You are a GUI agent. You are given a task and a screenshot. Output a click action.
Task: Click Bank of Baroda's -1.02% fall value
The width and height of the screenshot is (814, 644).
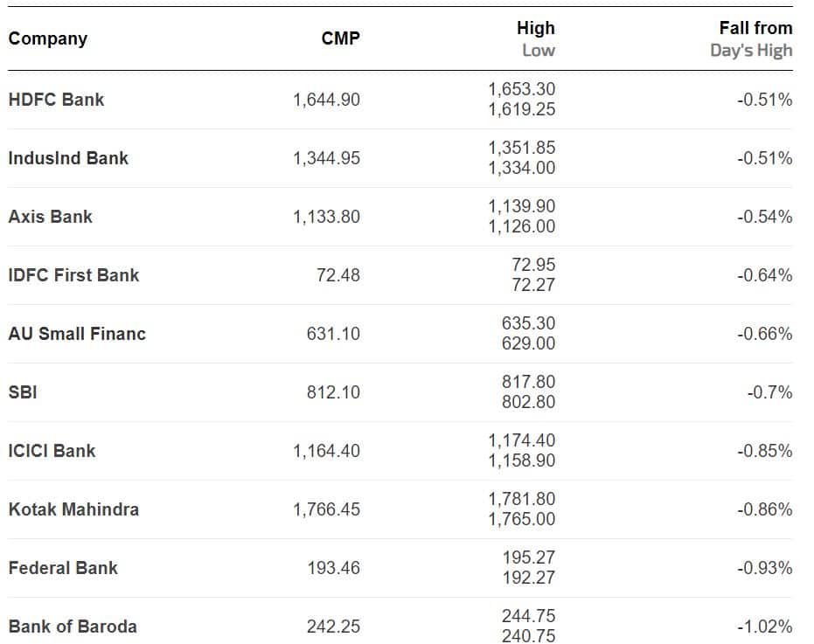[x=764, y=627]
